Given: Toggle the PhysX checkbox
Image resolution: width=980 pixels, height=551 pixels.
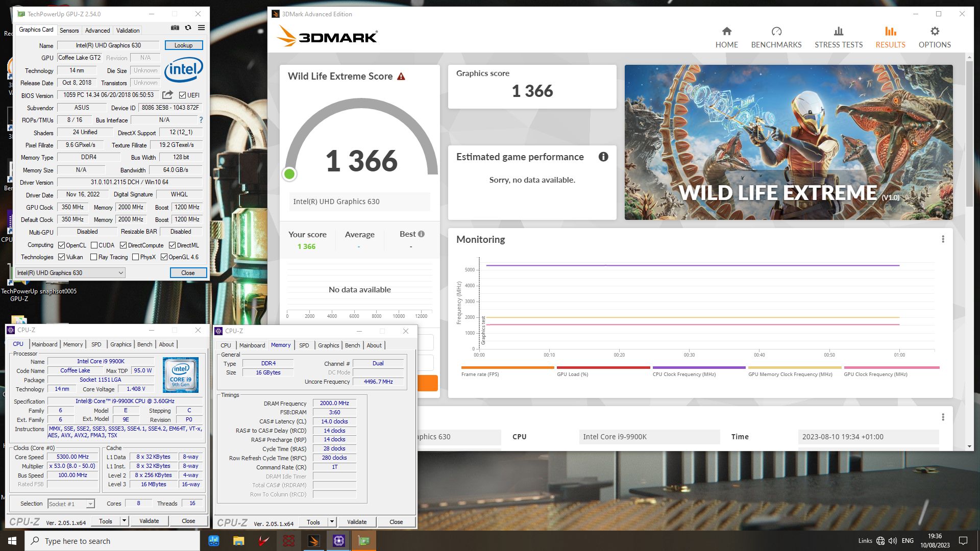Looking at the screenshot, I should [x=135, y=257].
